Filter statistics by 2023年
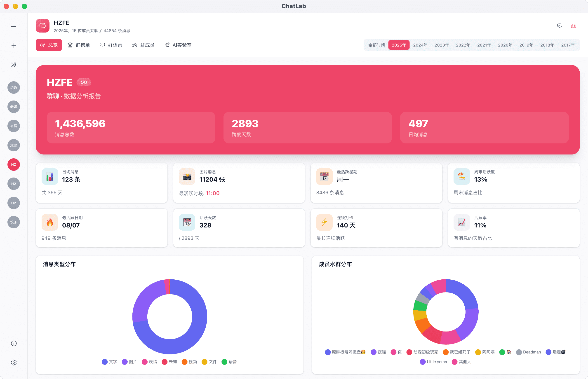The width and height of the screenshot is (588, 379). click(442, 45)
